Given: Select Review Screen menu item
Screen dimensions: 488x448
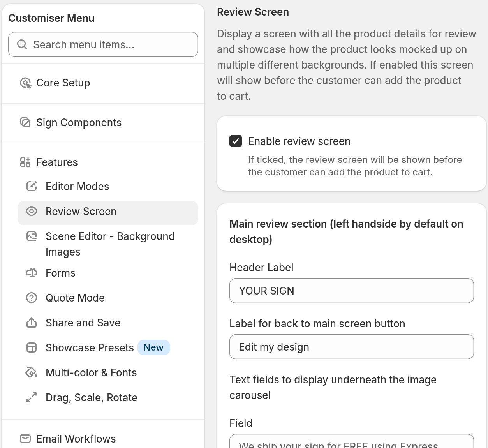Looking at the screenshot, I should [x=108, y=213].
